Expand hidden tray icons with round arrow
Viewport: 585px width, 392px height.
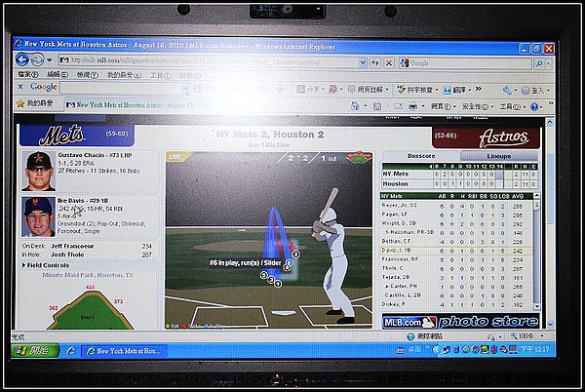(x=436, y=350)
